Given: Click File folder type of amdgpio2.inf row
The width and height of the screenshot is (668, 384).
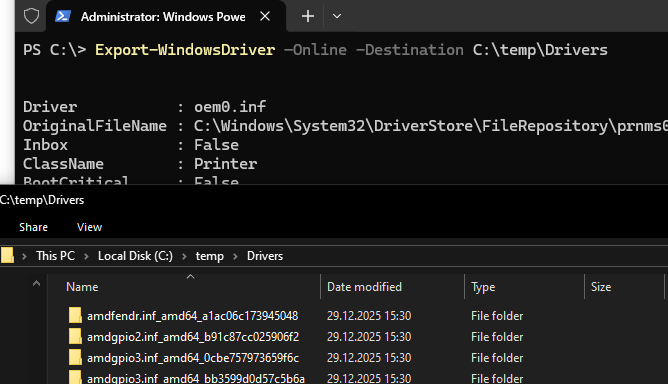Looking at the screenshot, I should coord(497,337).
